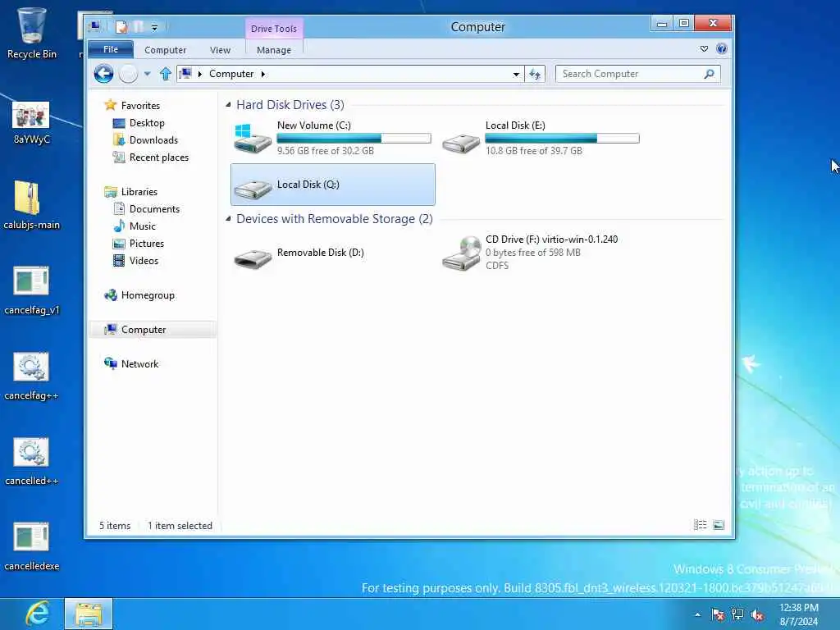The height and width of the screenshot is (630, 840).
Task: Open Downloads under Favorites
Action: pos(153,139)
